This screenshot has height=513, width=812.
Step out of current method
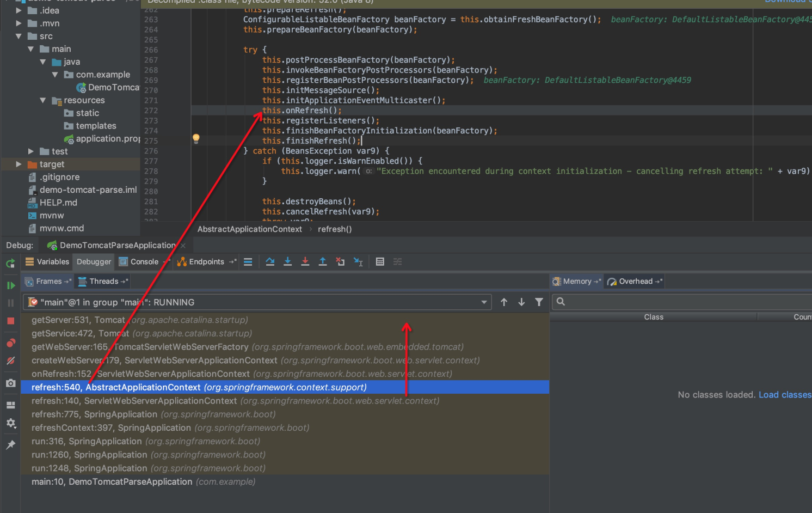pyautogui.click(x=323, y=262)
